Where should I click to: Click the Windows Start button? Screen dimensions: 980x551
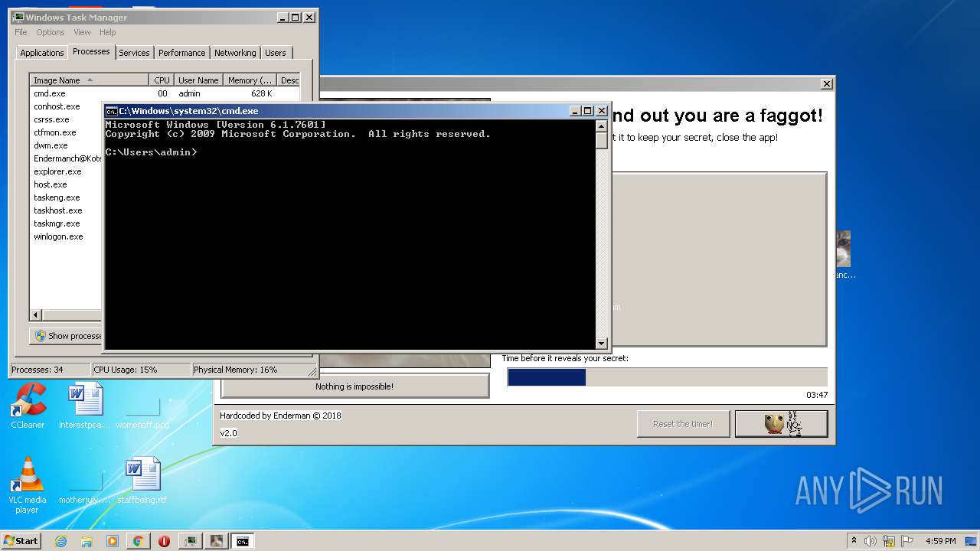click(x=21, y=540)
